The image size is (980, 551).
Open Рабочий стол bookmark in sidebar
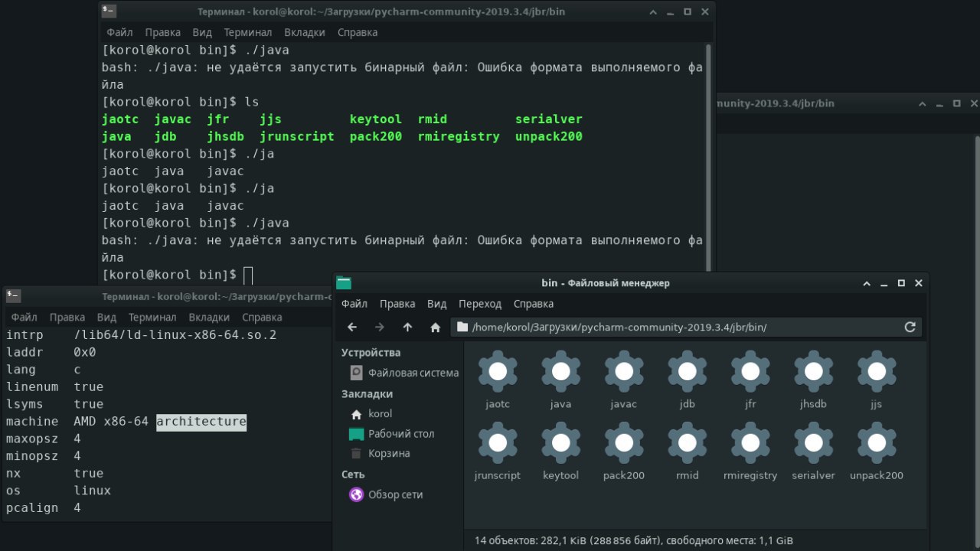pyautogui.click(x=392, y=434)
